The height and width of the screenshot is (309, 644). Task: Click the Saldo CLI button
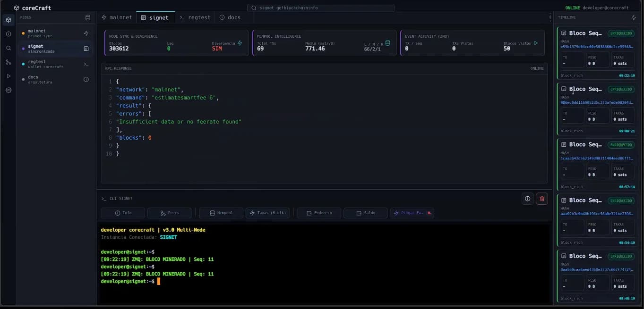[x=366, y=213]
